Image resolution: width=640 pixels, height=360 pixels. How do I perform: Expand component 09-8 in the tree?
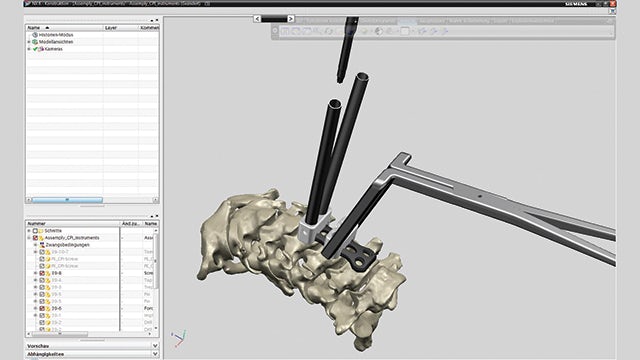[x=36, y=273]
